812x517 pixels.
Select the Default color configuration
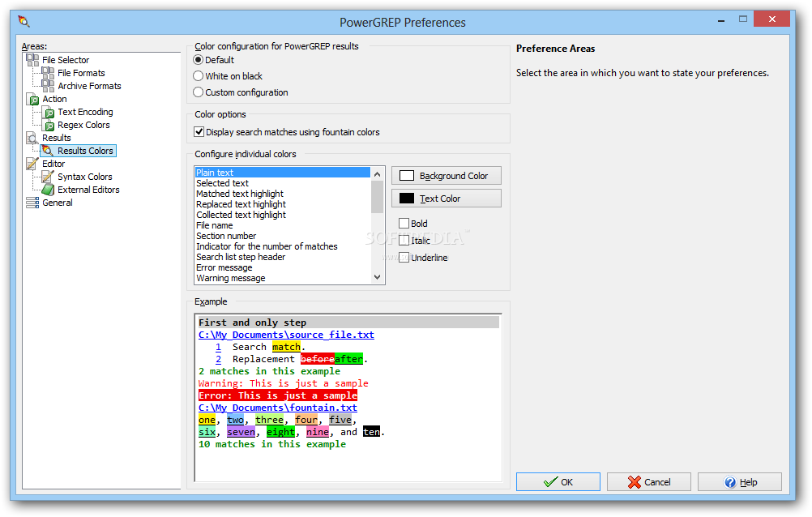(199, 60)
